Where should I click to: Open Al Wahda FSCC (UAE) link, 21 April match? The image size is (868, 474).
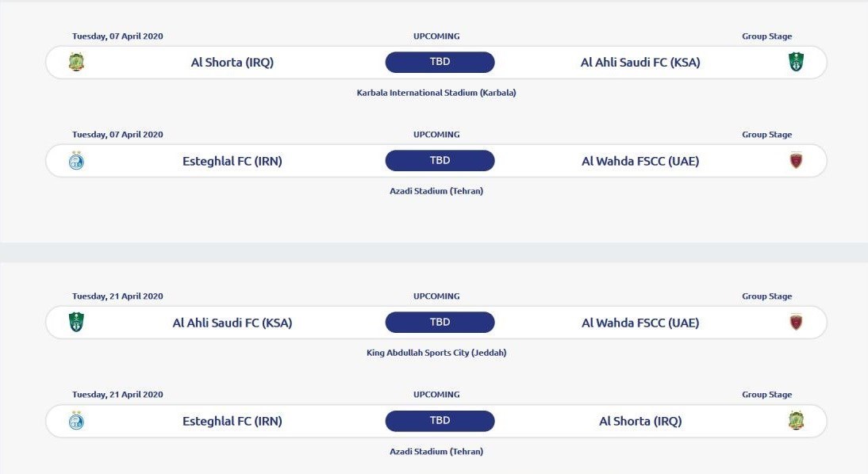640,323
